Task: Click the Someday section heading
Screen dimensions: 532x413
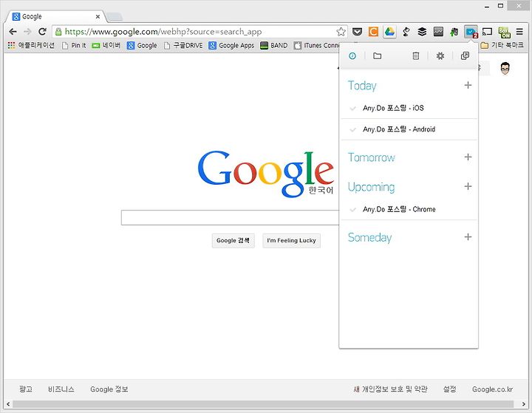Action: point(369,238)
